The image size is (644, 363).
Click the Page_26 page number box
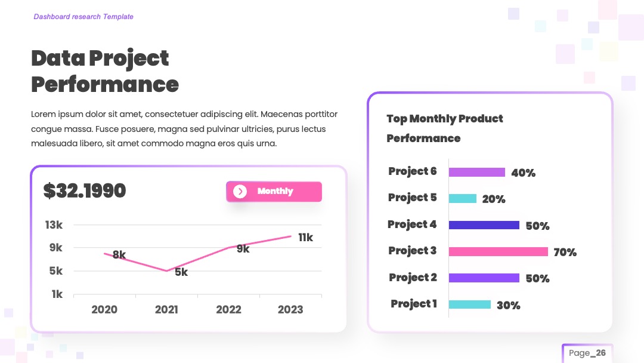(x=587, y=353)
